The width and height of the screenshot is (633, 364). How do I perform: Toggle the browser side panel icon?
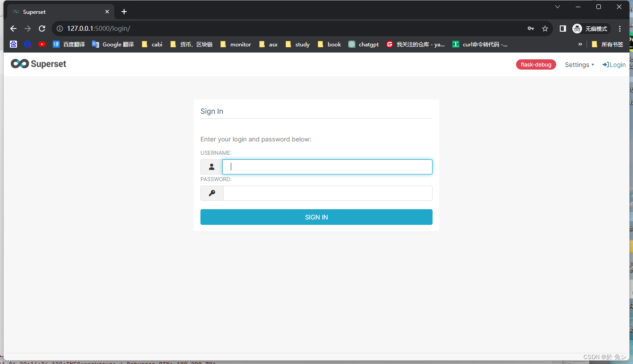click(x=563, y=29)
